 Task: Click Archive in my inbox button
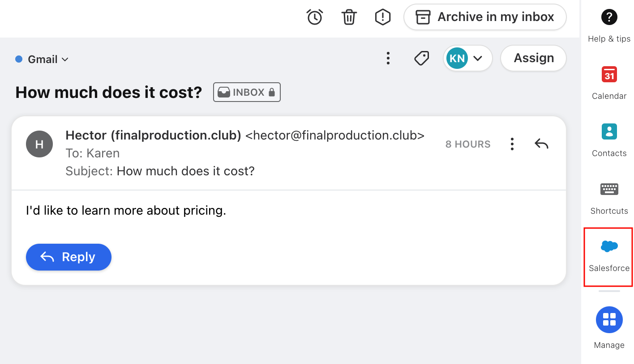click(485, 17)
